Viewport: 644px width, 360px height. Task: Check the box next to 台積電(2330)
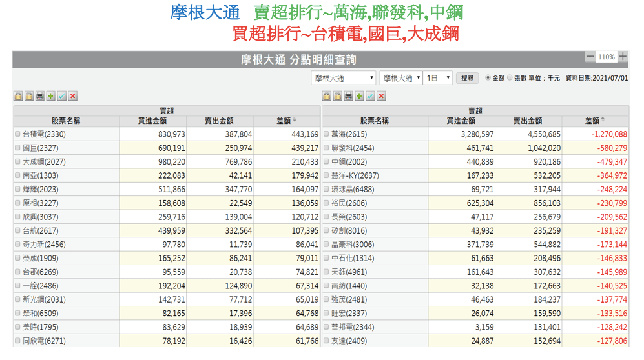coord(18,134)
